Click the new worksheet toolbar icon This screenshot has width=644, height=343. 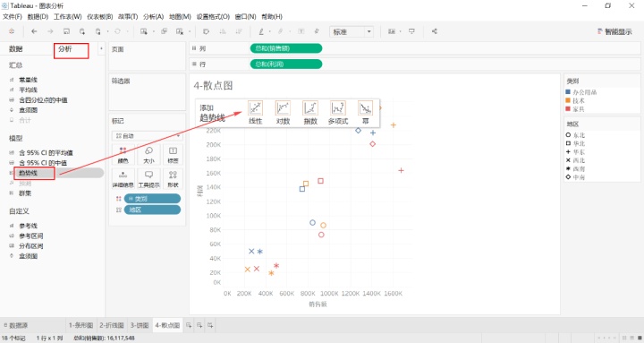point(144,31)
